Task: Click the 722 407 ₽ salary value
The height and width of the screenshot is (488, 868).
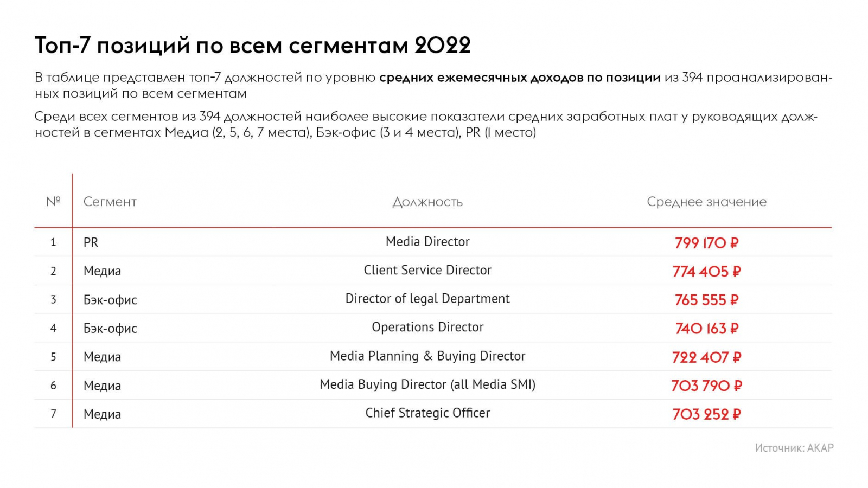Action: coord(706,357)
